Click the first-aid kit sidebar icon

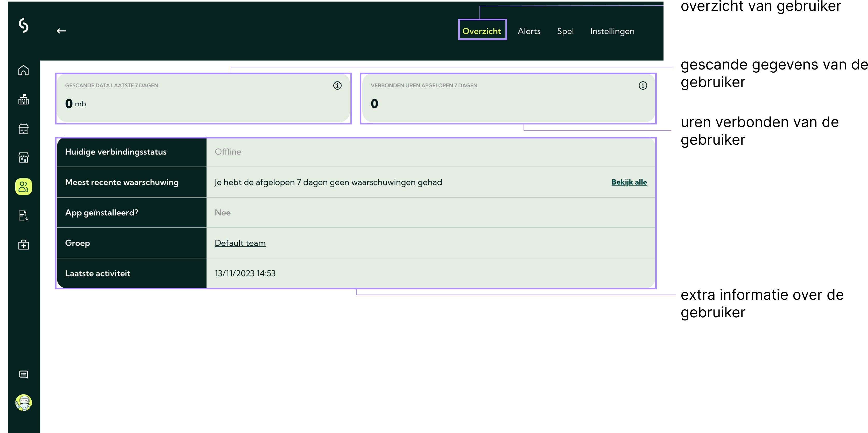(x=24, y=245)
